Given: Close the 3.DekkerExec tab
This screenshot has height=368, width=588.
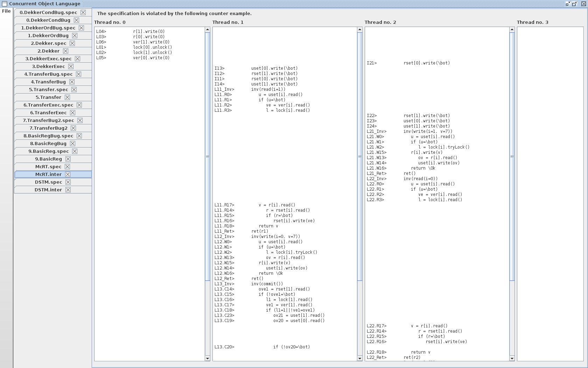Looking at the screenshot, I should pyautogui.click(x=71, y=66).
